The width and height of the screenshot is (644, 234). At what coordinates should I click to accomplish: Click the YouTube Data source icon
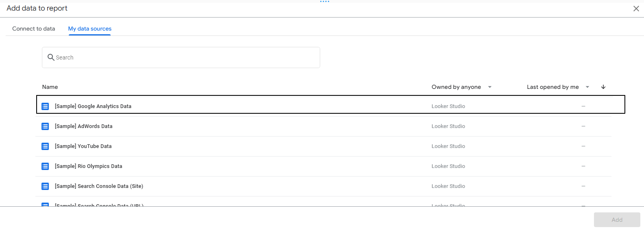45,146
